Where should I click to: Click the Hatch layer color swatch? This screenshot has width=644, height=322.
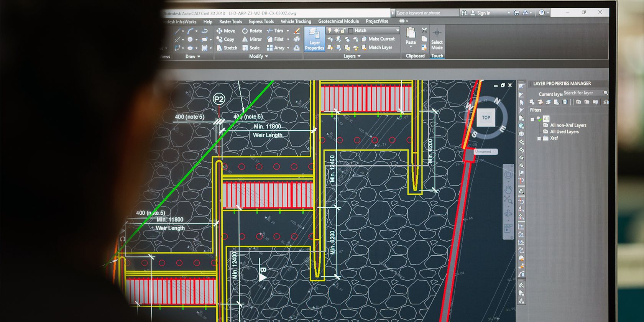[350, 31]
